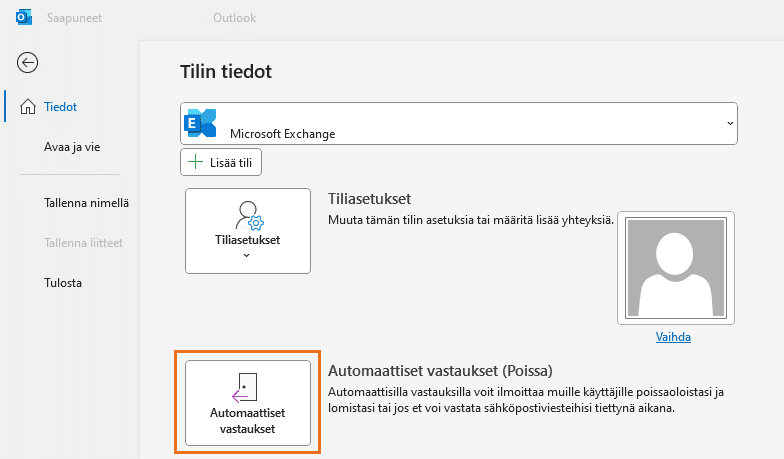Open the Microsoft Exchange account combo box
The height and width of the screenshot is (459, 784).
458,125
